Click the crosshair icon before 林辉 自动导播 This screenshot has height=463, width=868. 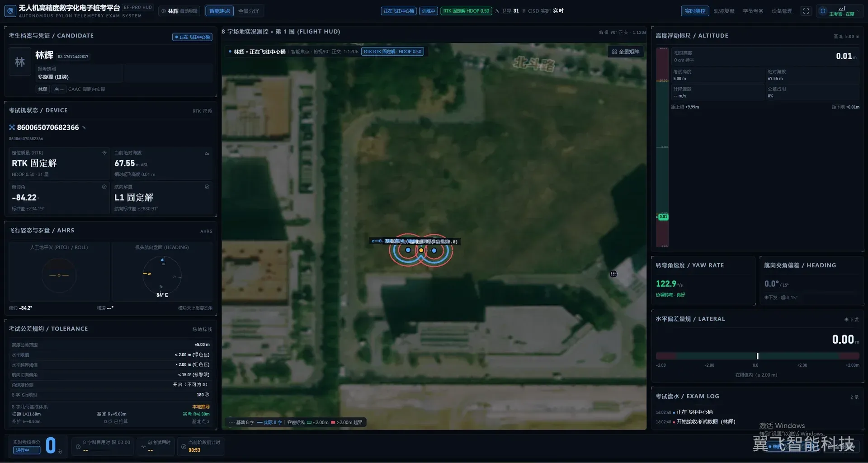164,11
